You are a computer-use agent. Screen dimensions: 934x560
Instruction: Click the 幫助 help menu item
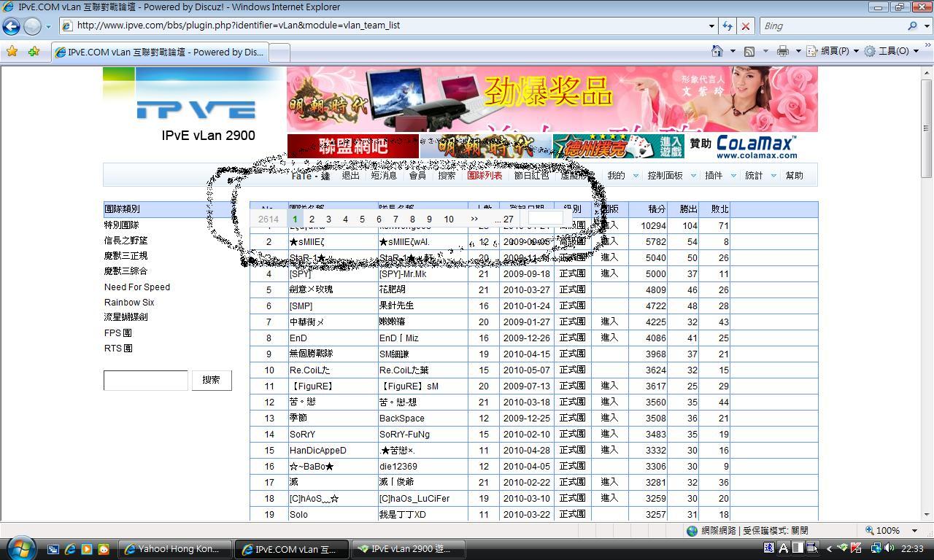click(795, 176)
